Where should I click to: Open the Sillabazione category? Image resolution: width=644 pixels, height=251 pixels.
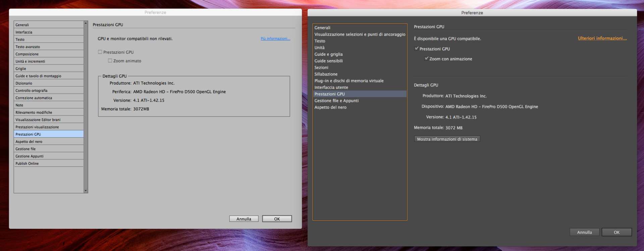tap(360, 74)
